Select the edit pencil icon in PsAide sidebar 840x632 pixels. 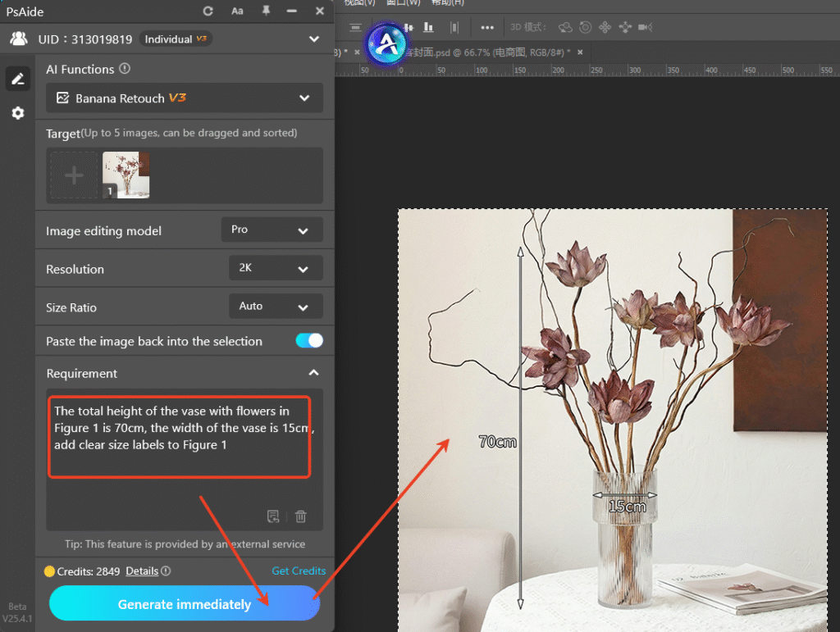tap(17, 78)
